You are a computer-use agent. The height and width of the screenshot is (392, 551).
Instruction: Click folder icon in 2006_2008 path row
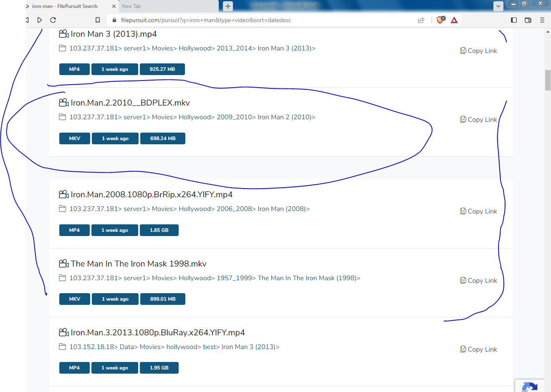(x=63, y=209)
